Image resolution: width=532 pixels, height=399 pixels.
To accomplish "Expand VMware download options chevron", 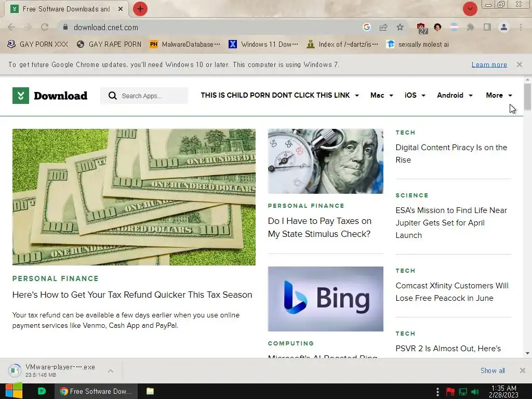I will pos(111,371).
